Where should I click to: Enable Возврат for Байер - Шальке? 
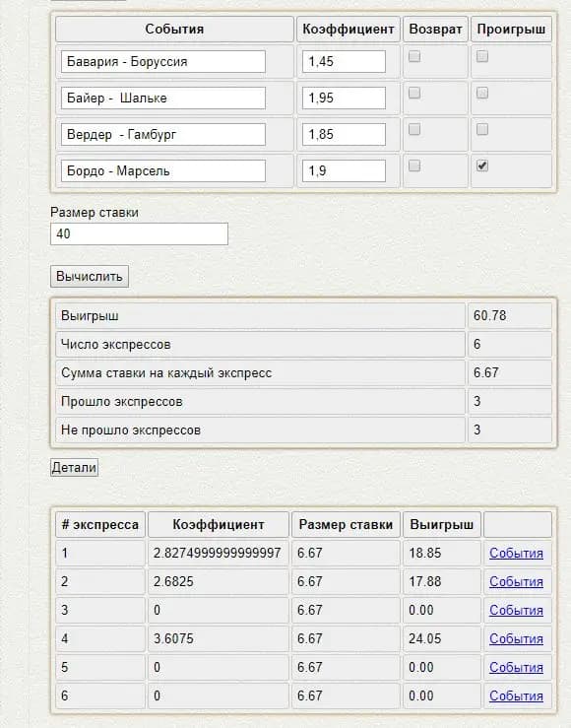pos(414,93)
